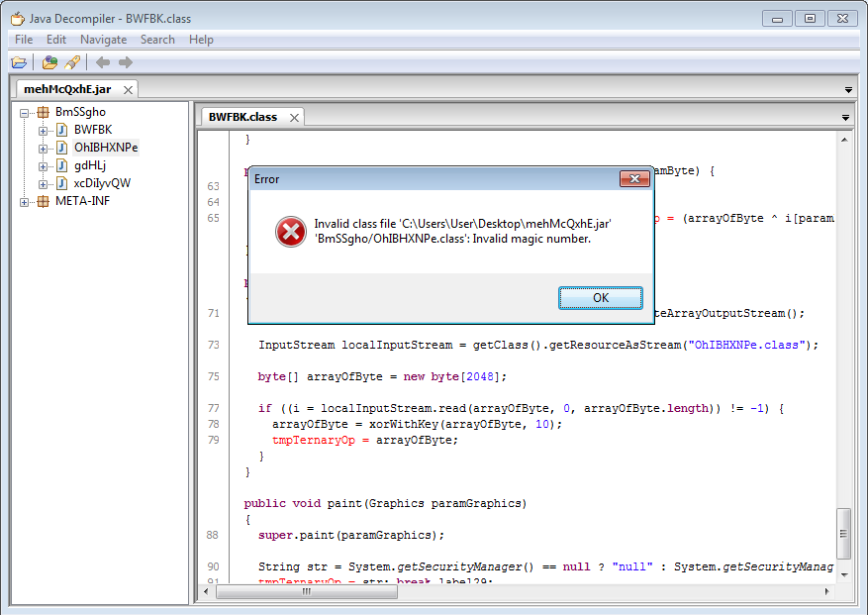
Task: Click the Open Type toolbar icon
Action: (49, 62)
